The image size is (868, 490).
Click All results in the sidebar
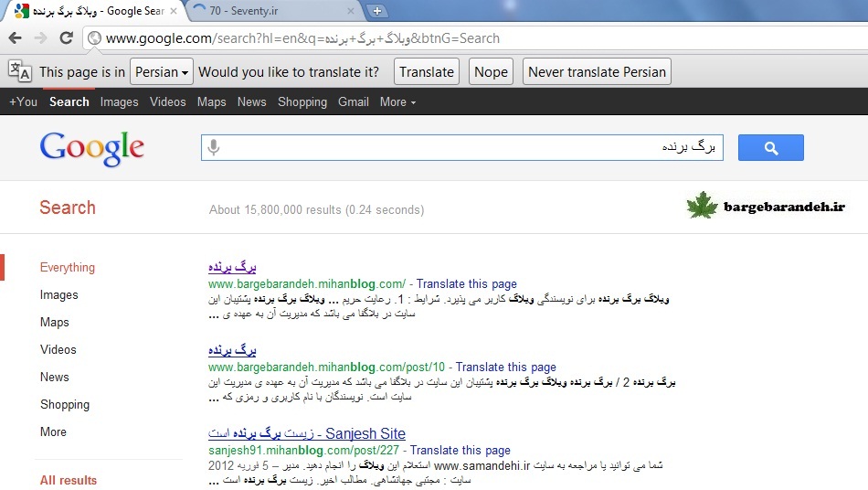point(69,480)
